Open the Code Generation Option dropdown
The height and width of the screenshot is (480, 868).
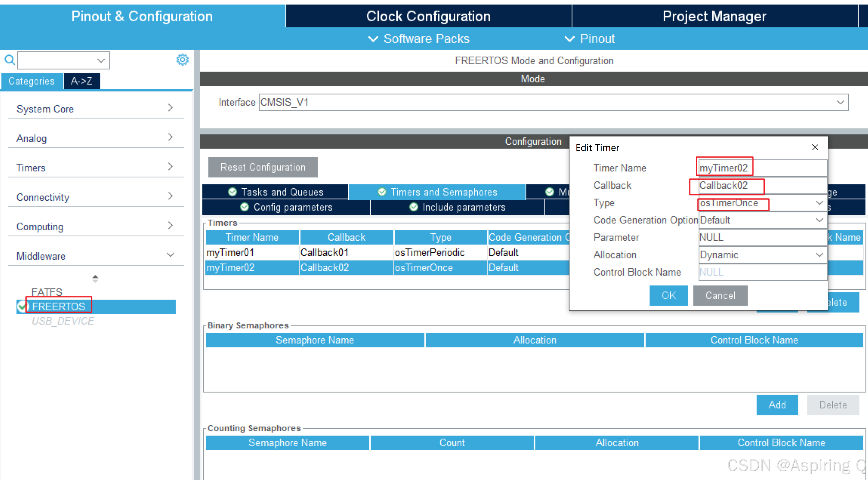tap(819, 220)
